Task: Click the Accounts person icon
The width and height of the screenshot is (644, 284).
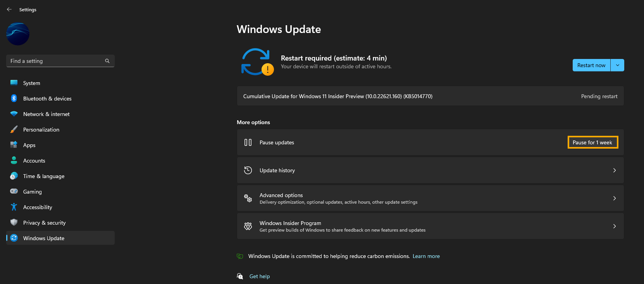Action: click(14, 160)
